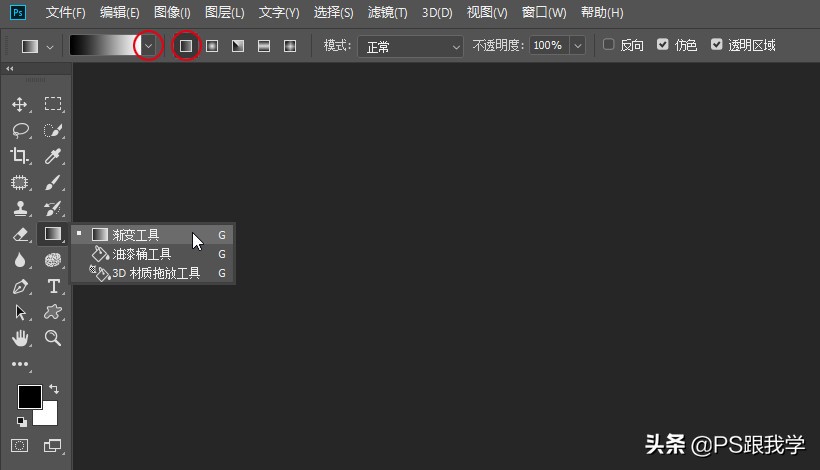The height and width of the screenshot is (470, 820).
Task: Select the radial gradient style
Action: point(212,46)
